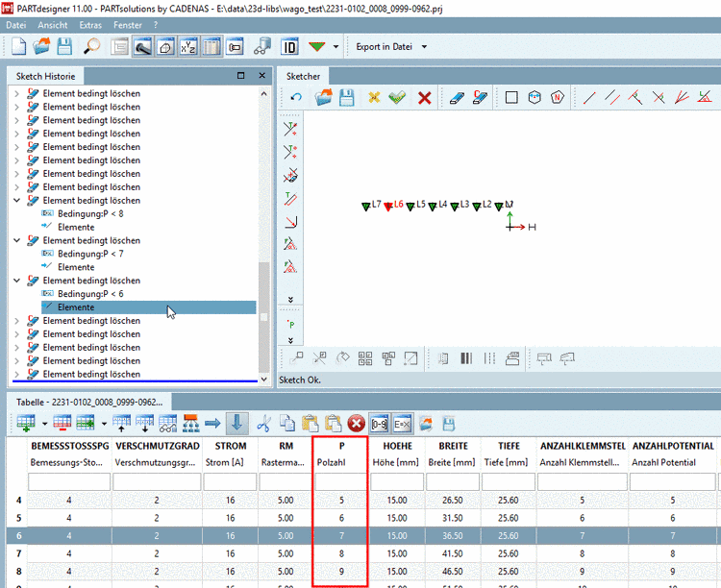721x588 pixels.
Task: Click the filter field under the Polzahl column
Action: click(339, 482)
